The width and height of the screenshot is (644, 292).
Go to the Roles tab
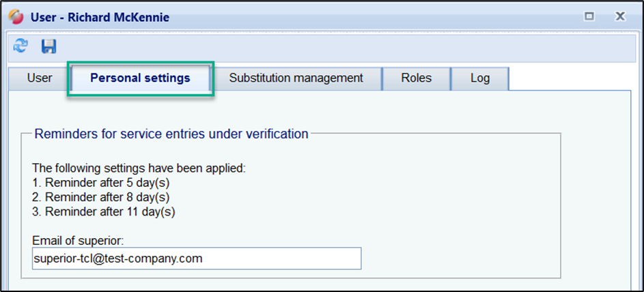tap(416, 78)
